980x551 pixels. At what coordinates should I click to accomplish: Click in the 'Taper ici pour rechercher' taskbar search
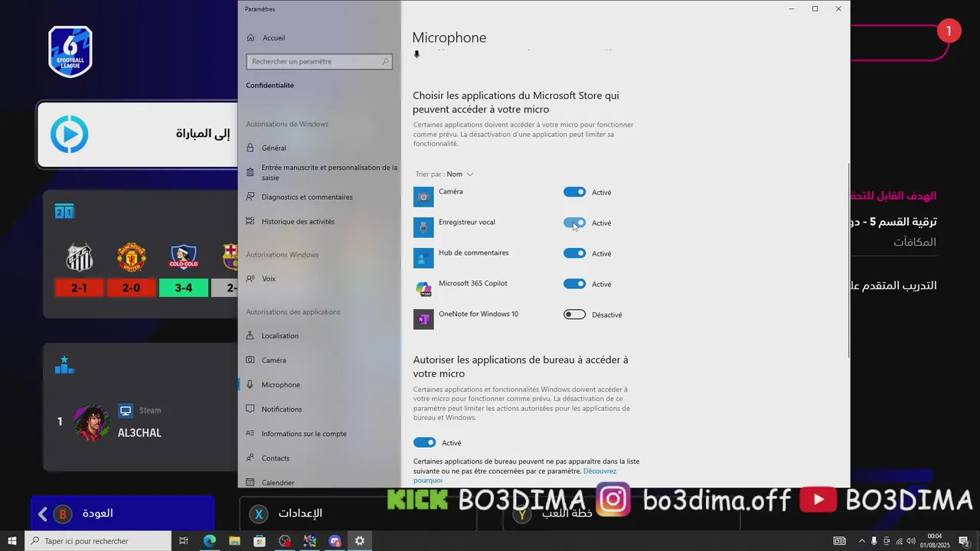98,541
